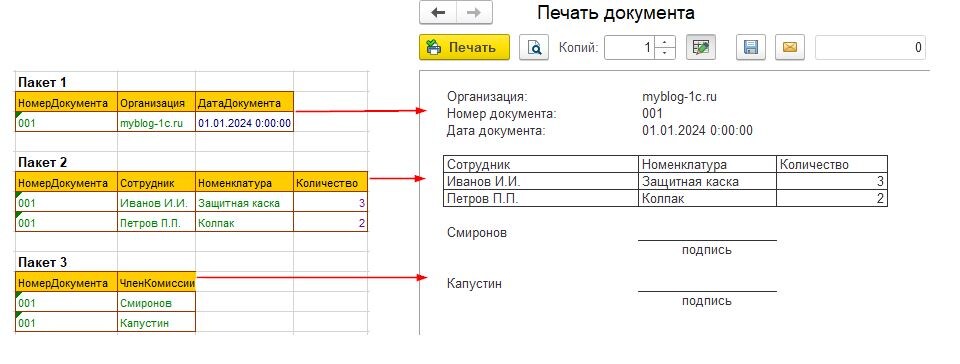Viewport: 960px width, 364px height.
Task: Select Количество header in Пакет 2
Action: 331,182
